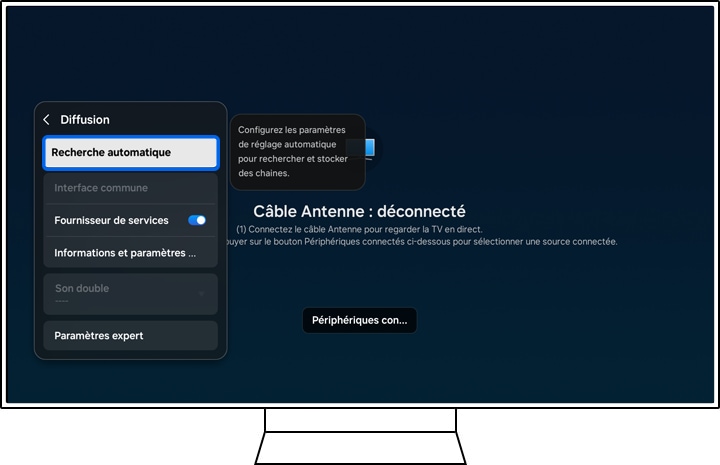The width and height of the screenshot is (720, 465).
Task: Toggle the Fournisseur de services switch
Action: (197, 220)
